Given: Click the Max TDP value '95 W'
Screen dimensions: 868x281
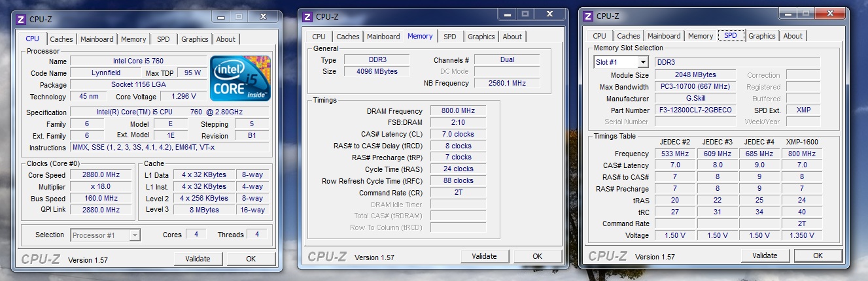Looking at the screenshot, I should (x=192, y=73).
